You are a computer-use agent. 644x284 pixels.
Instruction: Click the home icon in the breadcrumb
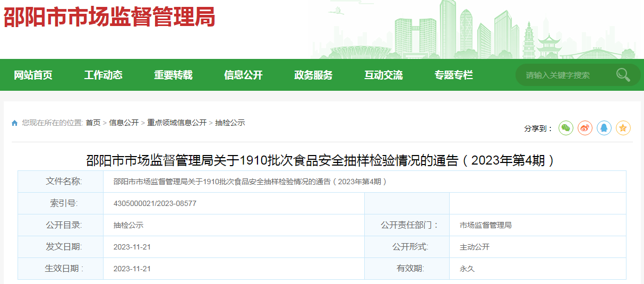click(x=15, y=123)
